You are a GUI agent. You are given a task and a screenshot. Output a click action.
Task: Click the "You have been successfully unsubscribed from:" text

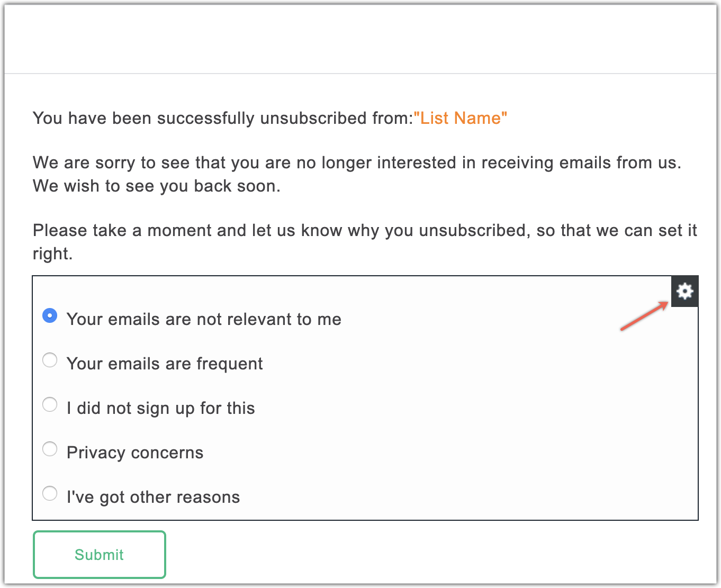click(223, 118)
